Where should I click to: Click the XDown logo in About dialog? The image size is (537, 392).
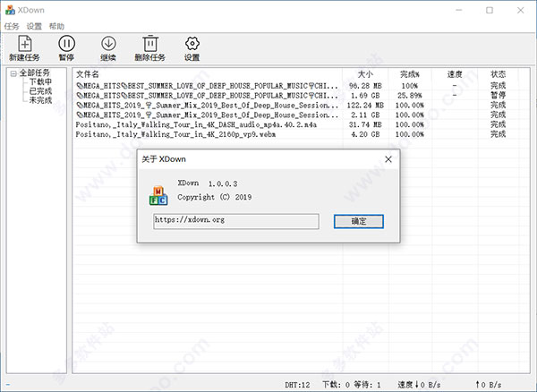(158, 195)
